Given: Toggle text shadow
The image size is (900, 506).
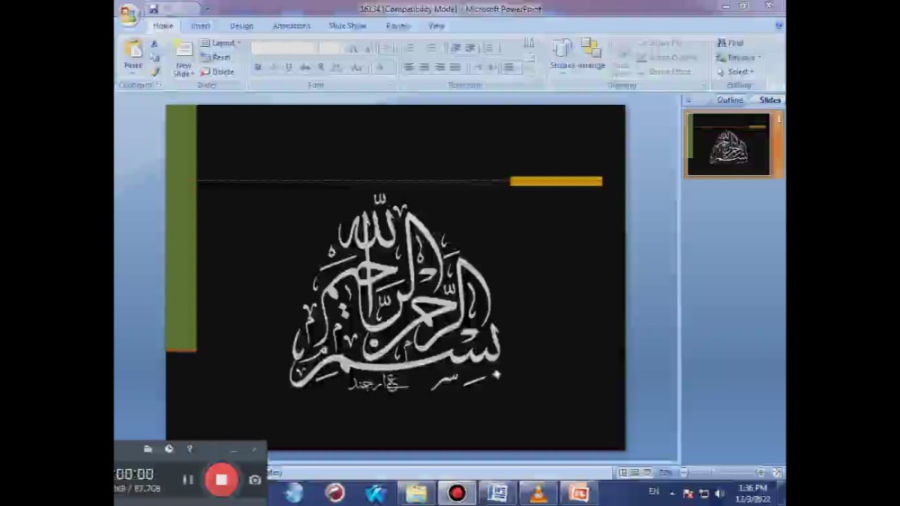Looking at the screenshot, I should pyautogui.click(x=321, y=68).
